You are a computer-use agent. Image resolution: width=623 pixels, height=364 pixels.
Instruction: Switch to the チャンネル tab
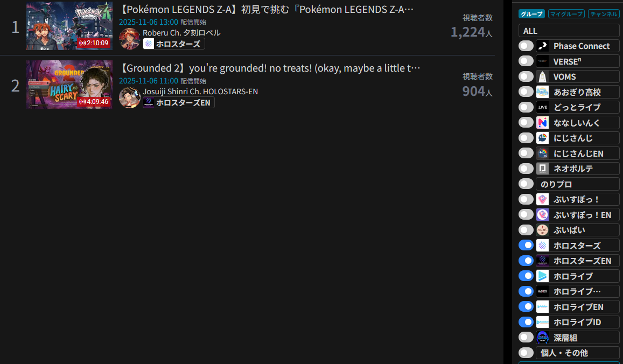604,14
